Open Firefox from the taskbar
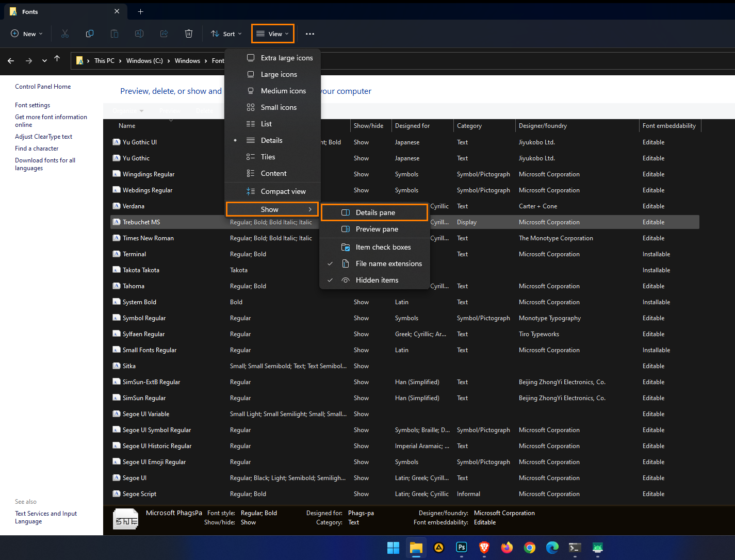This screenshot has height=560, width=735. [x=507, y=548]
